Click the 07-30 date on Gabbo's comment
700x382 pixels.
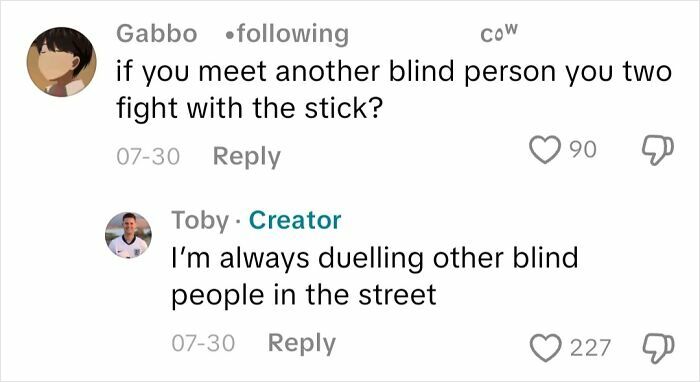coord(148,157)
